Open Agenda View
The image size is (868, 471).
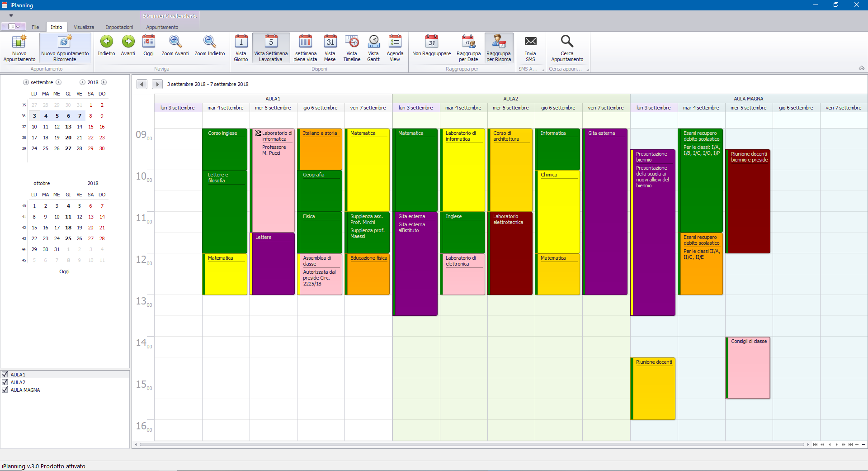(395, 48)
